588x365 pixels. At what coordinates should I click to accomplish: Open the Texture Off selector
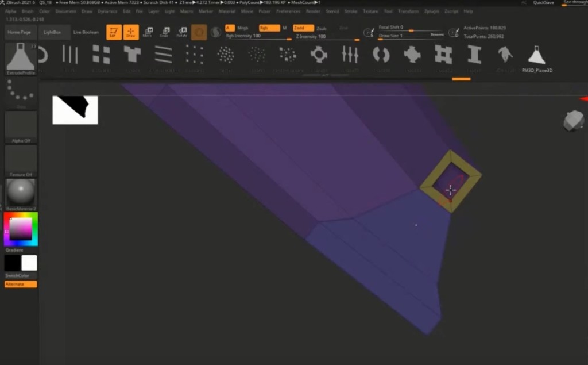21,160
